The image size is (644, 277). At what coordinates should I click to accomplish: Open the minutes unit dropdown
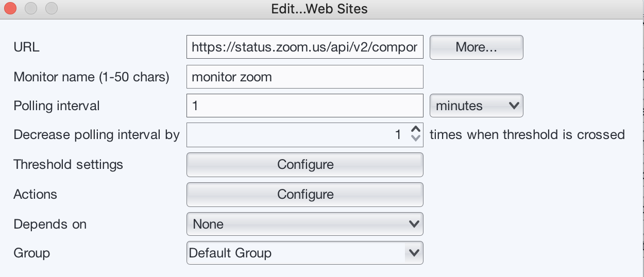pyautogui.click(x=476, y=106)
